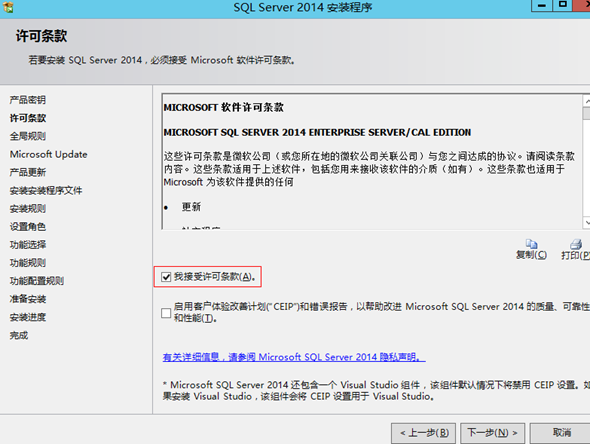This screenshot has width=590, height=444.
Task: Click the SQL Server setup title bar icon
Action: point(8,7)
